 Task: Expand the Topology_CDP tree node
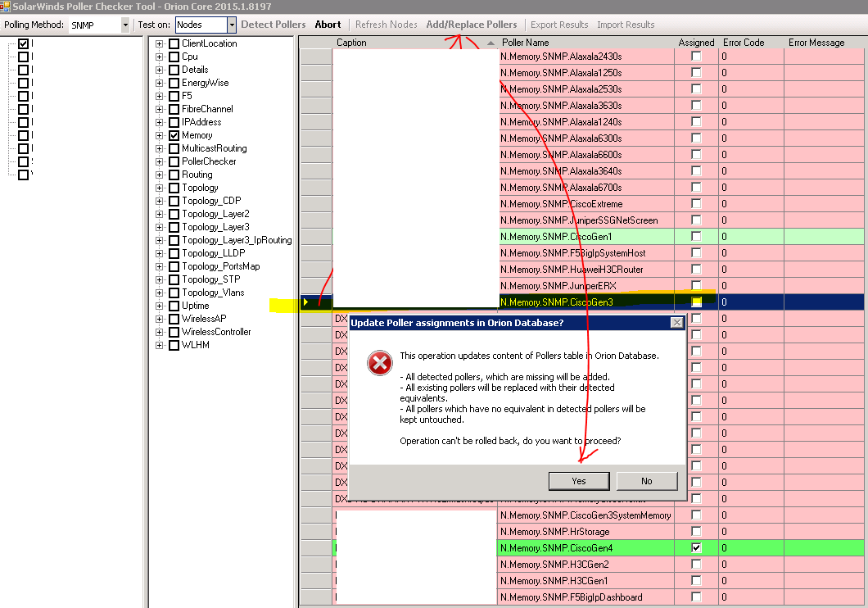tap(160, 201)
